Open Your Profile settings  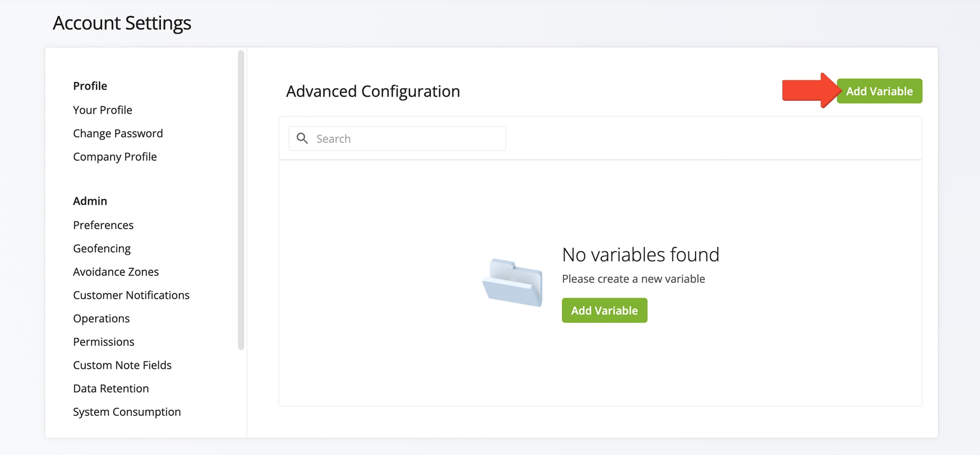[x=102, y=110]
